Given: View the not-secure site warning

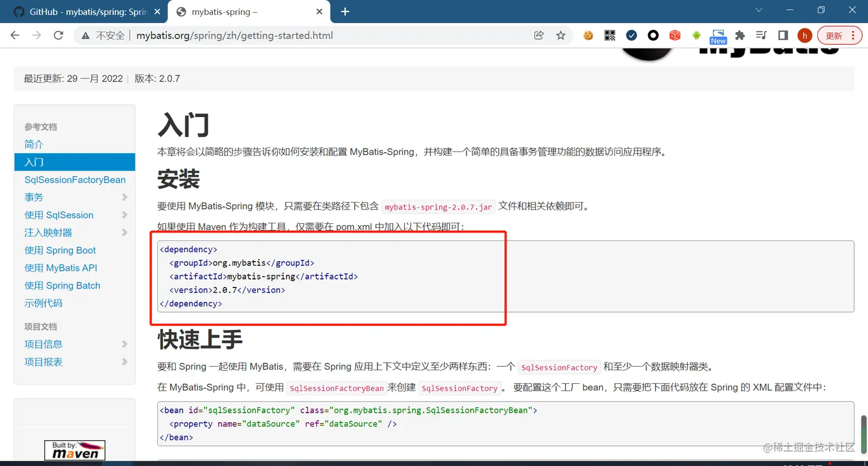Looking at the screenshot, I should point(103,36).
